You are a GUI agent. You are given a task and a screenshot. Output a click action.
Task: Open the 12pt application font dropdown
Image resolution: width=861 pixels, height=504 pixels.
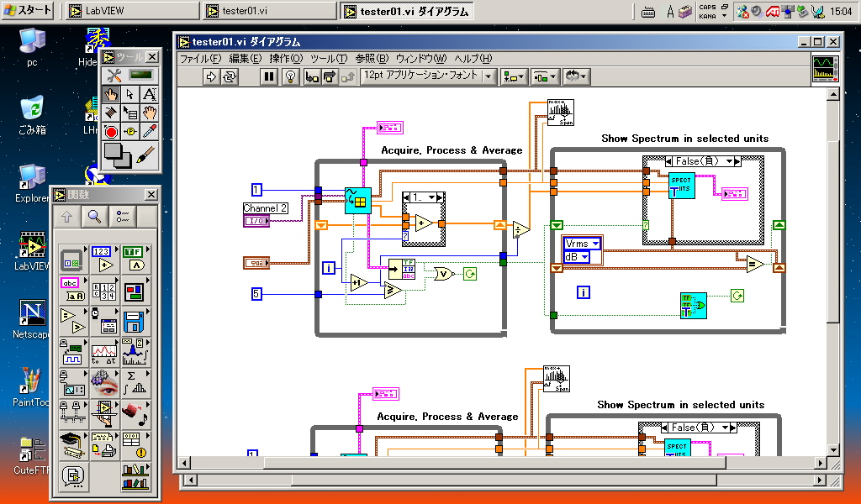428,76
